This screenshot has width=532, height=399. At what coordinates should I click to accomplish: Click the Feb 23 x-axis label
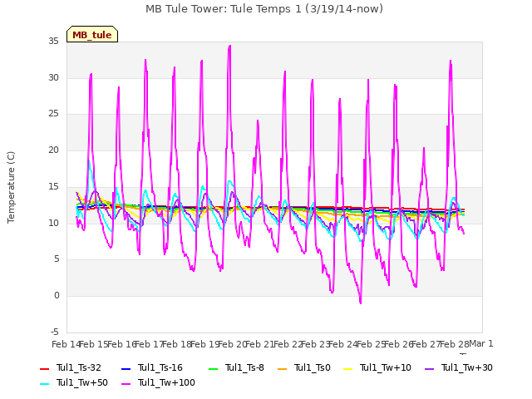316,344
